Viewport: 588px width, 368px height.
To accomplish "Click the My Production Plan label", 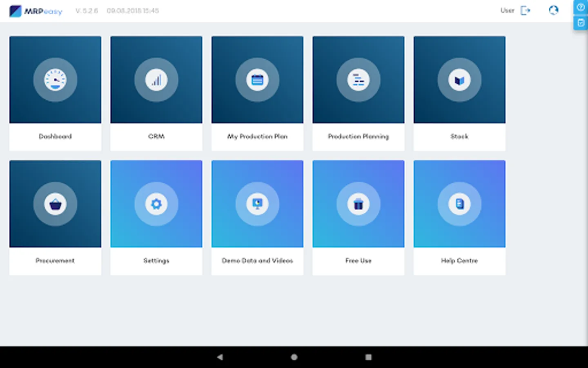I will 257,136.
